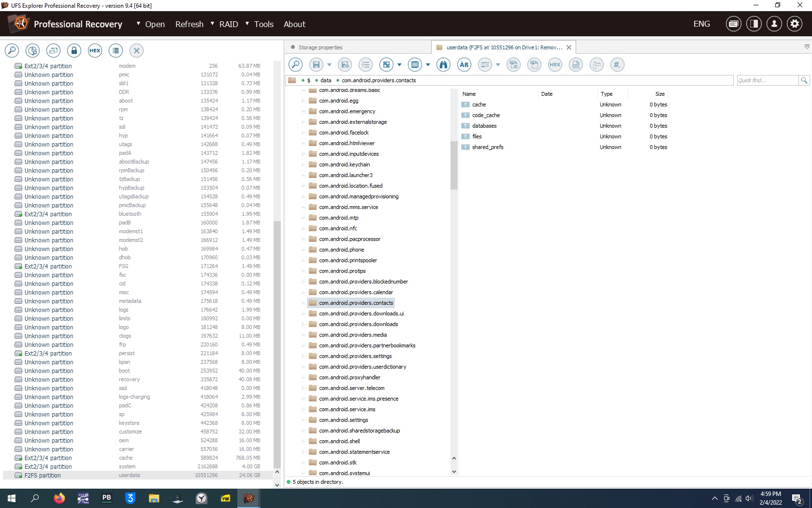Open the Tools menu

coord(264,24)
